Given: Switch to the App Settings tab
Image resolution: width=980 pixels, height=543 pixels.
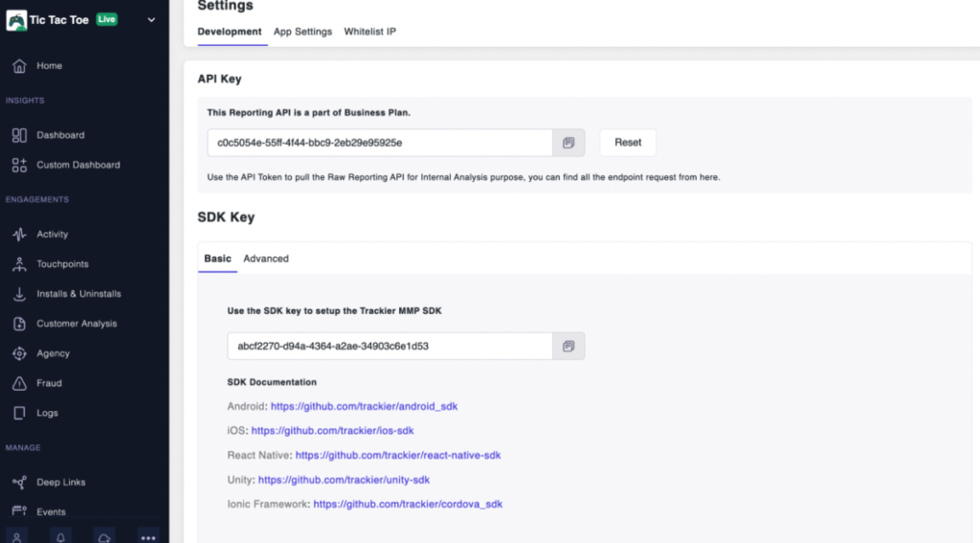Looking at the screenshot, I should click(302, 32).
